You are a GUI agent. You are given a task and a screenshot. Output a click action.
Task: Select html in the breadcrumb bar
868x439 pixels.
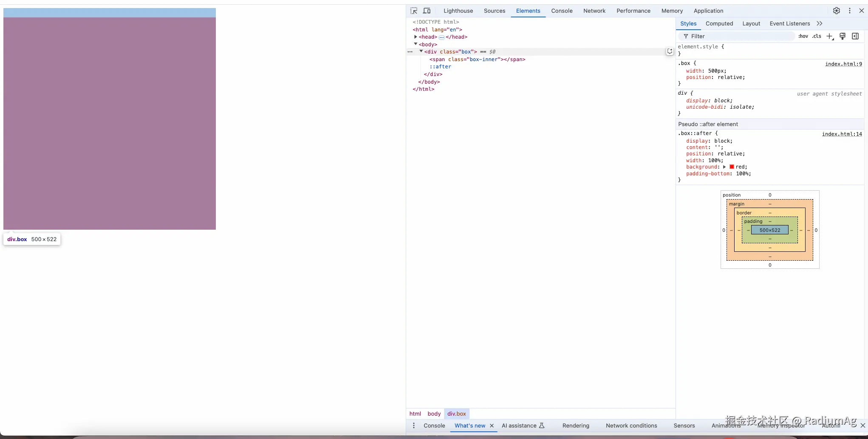(415, 414)
